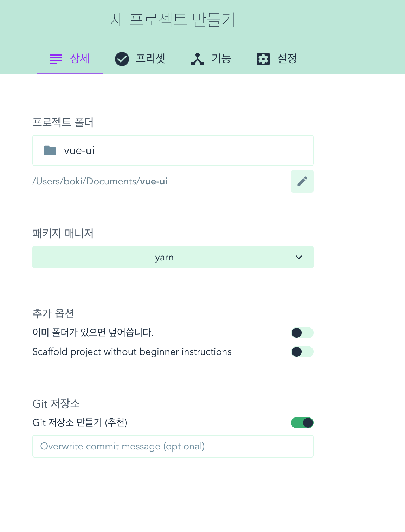Open the 패키지 매니저 dropdown showing yarn
This screenshot has height=532, width=405.
(173, 257)
